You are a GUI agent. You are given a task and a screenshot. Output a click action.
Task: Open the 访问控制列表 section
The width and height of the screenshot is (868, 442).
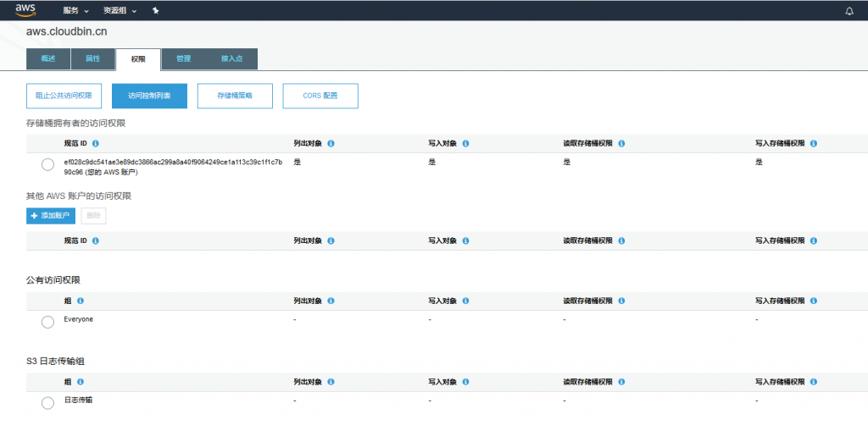click(149, 97)
